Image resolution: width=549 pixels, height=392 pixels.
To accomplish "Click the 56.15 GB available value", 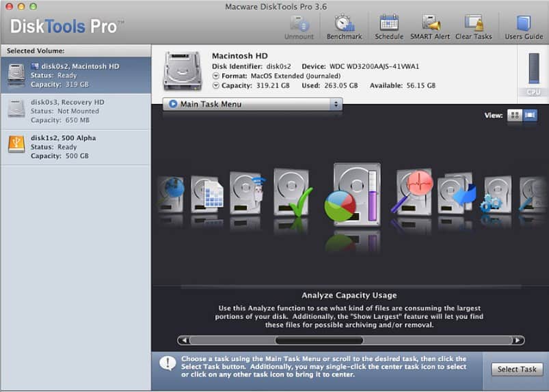I will click(421, 85).
